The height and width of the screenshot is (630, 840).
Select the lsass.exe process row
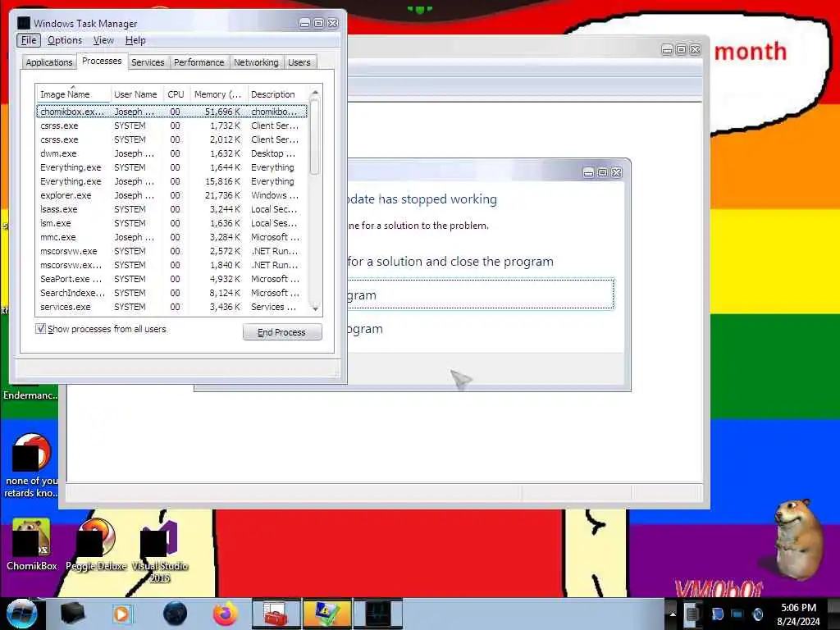click(x=171, y=209)
